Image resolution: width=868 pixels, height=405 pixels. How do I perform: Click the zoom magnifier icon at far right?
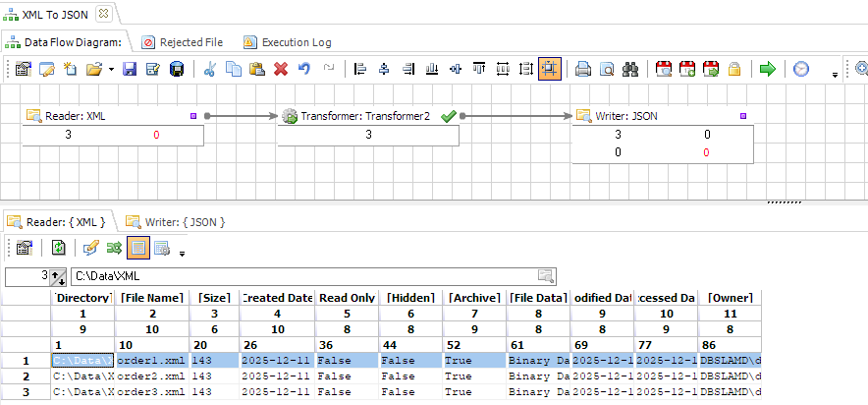pyautogui.click(x=861, y=68)
